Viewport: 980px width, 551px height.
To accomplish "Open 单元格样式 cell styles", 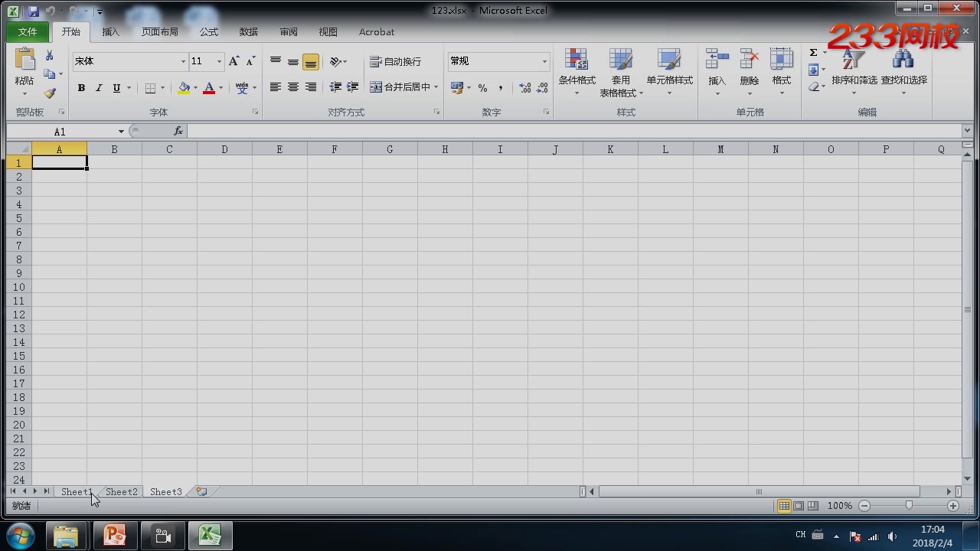I will pyautogui.click(x=669, y=72).
